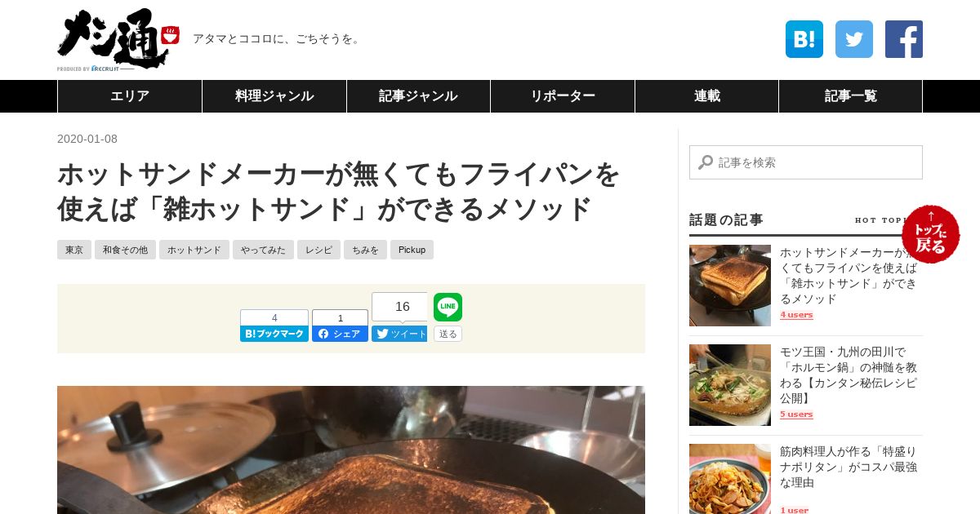Click the red トップに戻る back-to-top badge
The width and height of the screenshot is (980, 514).
pyautogui.click(x=931, y=234)
